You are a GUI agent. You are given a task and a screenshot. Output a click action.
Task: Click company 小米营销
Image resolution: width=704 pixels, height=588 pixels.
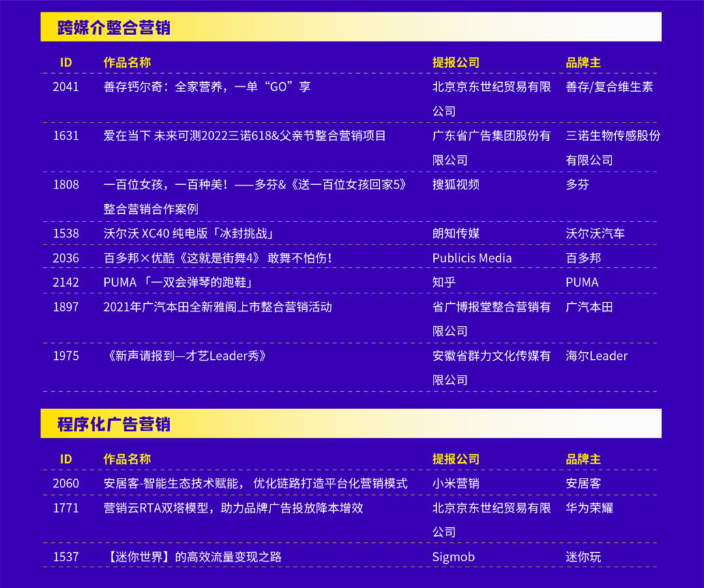(456, 484)
